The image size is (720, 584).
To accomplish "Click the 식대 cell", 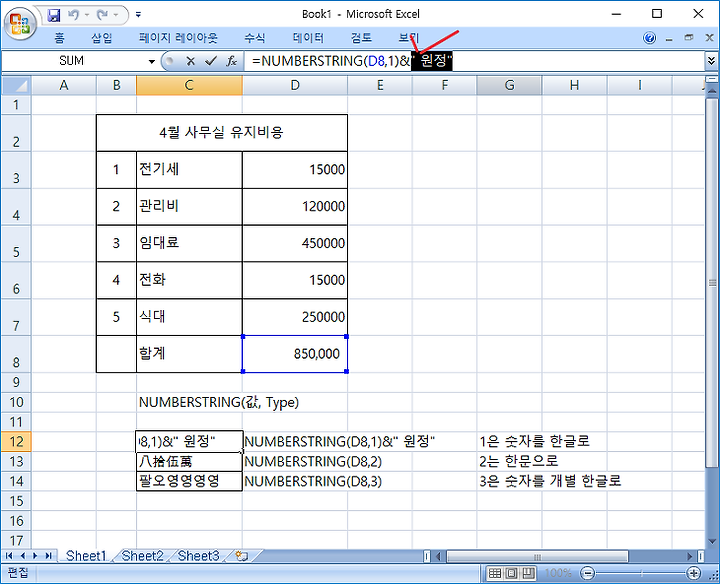I will click(x=189, y=317).
